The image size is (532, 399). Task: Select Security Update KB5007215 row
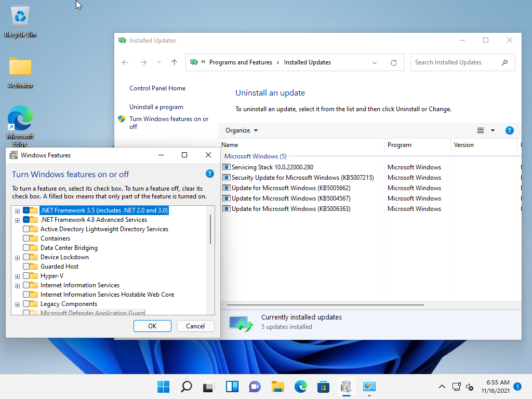(303, 178)
